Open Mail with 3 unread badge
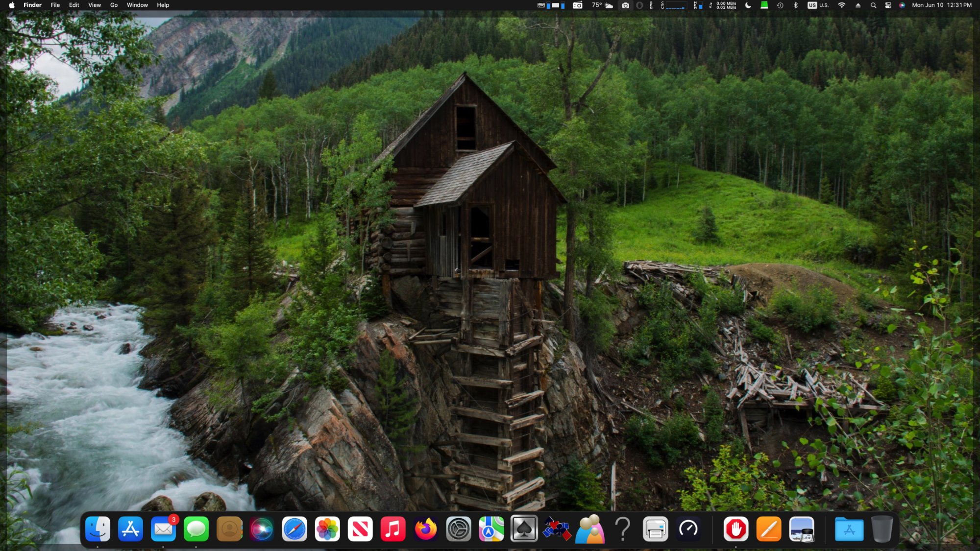 pyautogui.click(x=163, y=529)
